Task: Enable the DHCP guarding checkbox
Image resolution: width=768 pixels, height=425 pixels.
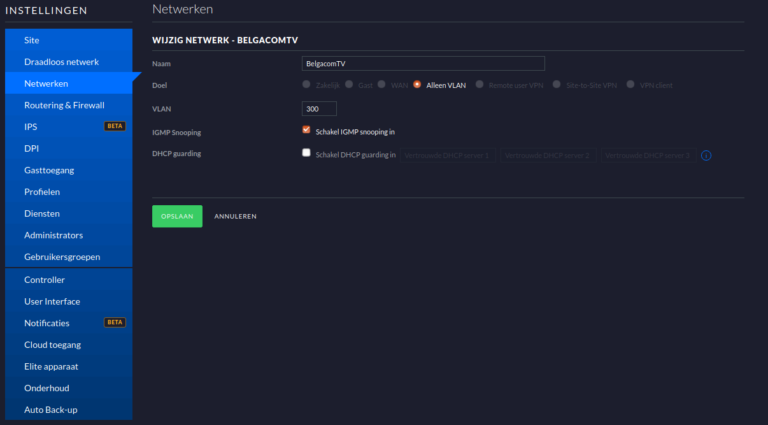Action: click(x=306, y=154)
